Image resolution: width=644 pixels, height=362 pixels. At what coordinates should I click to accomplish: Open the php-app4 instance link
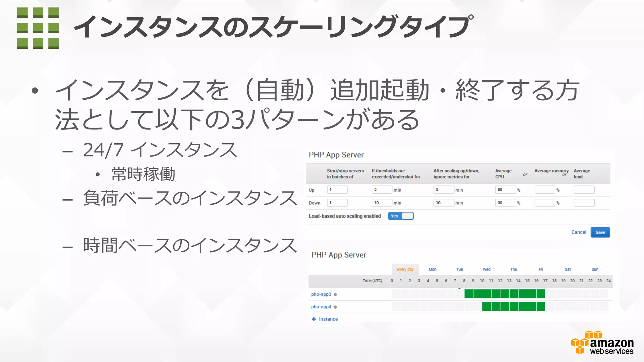321,307
